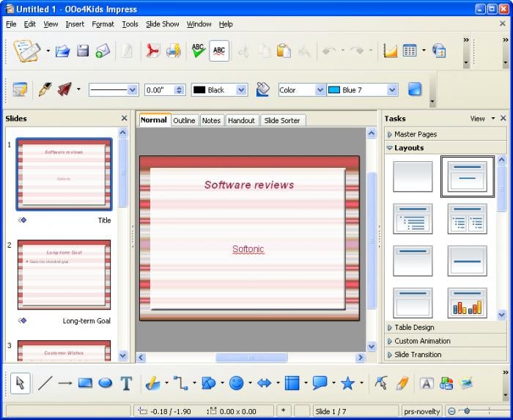Save the document with the floppy icon
This screenshot has height=420, width=513.
coord(83,51)
